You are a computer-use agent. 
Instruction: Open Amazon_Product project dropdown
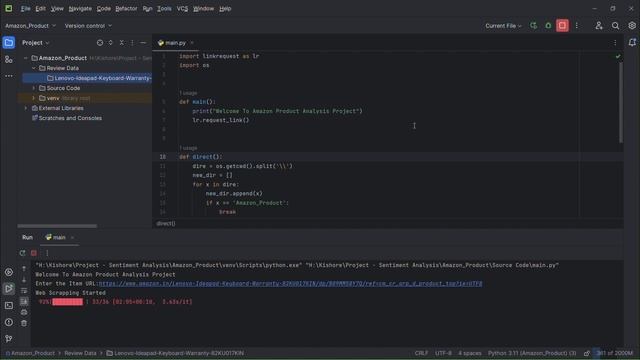[x=31, y=26]
